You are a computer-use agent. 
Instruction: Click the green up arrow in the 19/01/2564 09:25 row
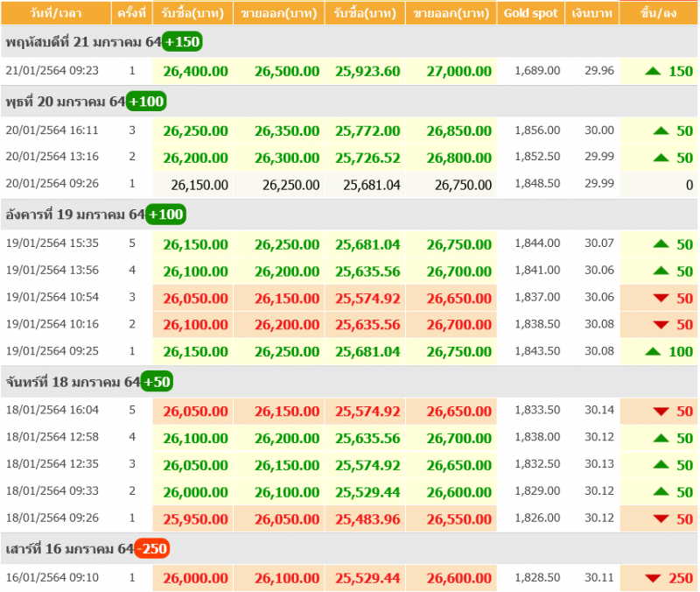coord(653,351)
